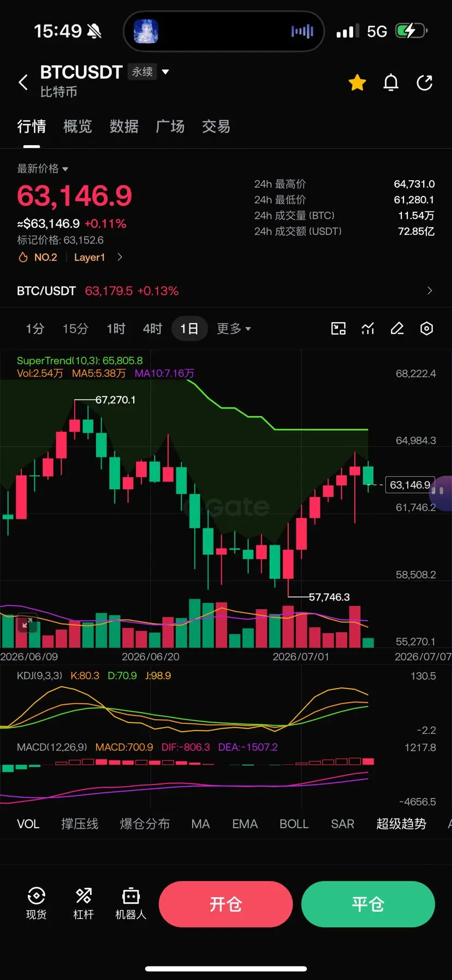Tap the KDJ(9,3,3) indicator label
This screenshot has height=980, width=452.
tap(39, 676)
